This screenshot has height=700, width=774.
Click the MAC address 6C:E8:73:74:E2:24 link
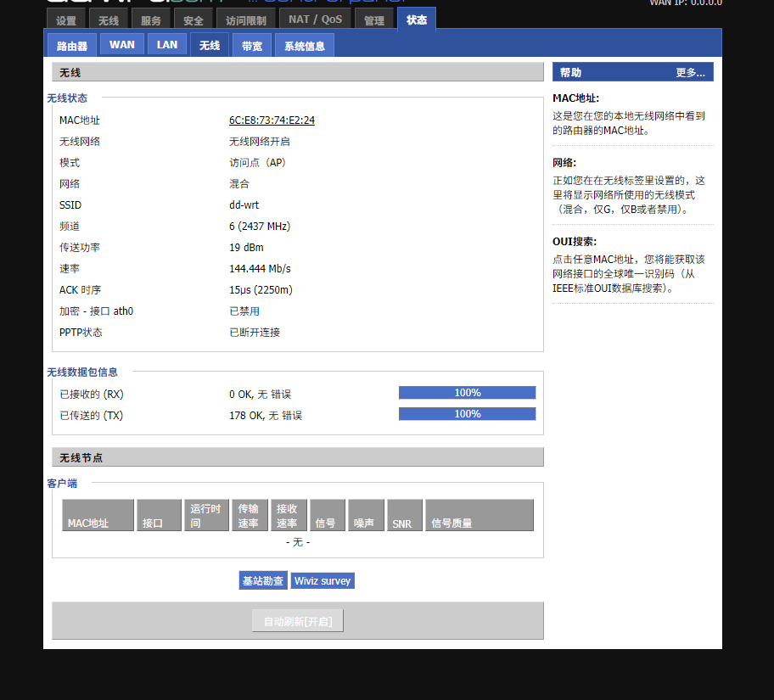(271, 120)
